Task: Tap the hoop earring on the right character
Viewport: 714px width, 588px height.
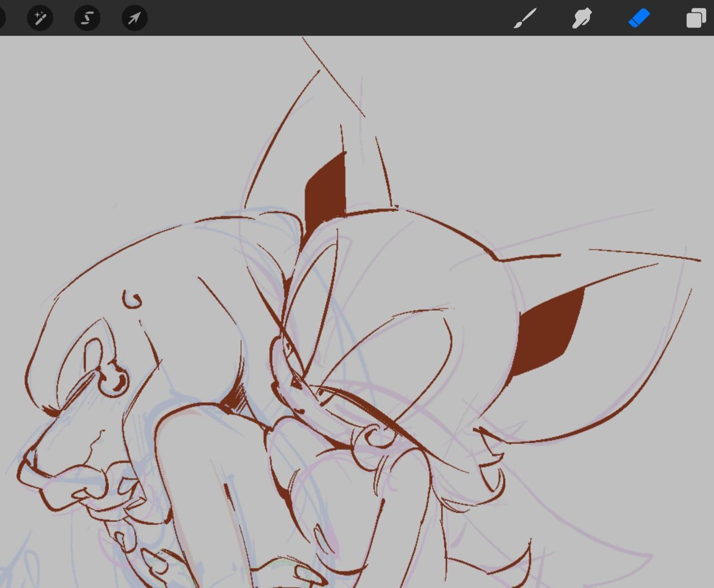Action: tap(372, 437)
